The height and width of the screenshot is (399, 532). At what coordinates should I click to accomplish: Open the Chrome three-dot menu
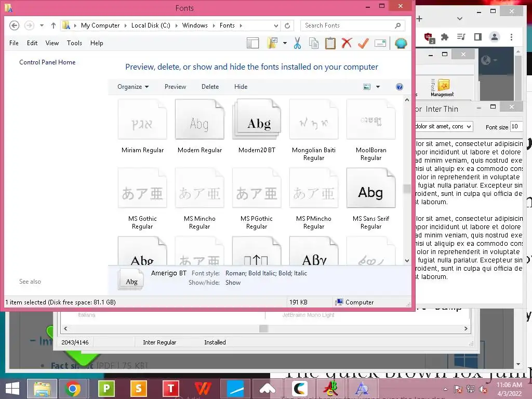click(x=511, y=37)
